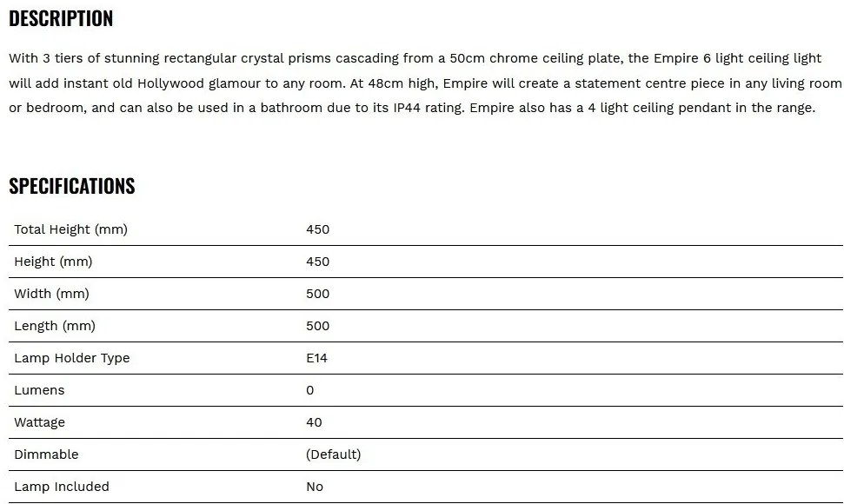
Task: Click the Lamp Holder Type label
Action: click(71, 358)
